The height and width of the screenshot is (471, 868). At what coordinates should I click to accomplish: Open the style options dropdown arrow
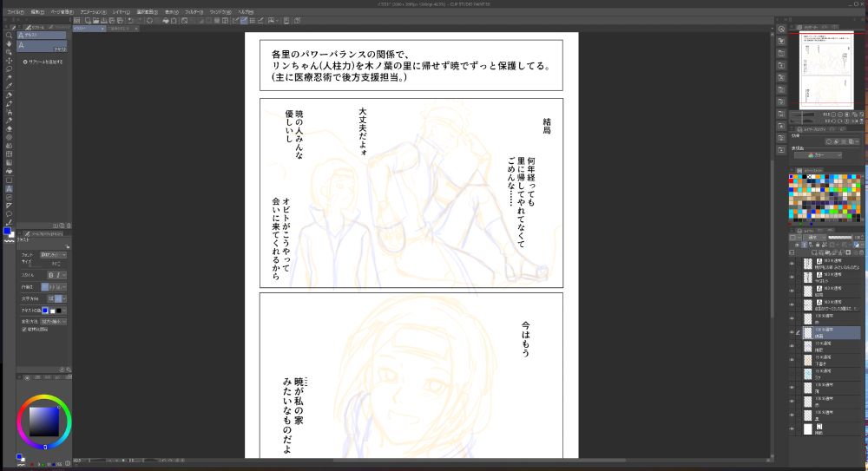point(64,275)
